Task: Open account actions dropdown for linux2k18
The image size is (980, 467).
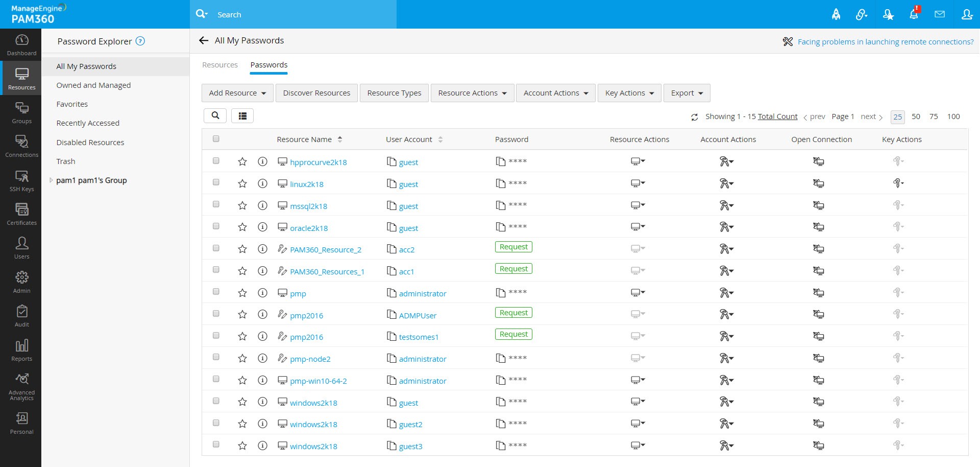Action: (x=727, y=183)
